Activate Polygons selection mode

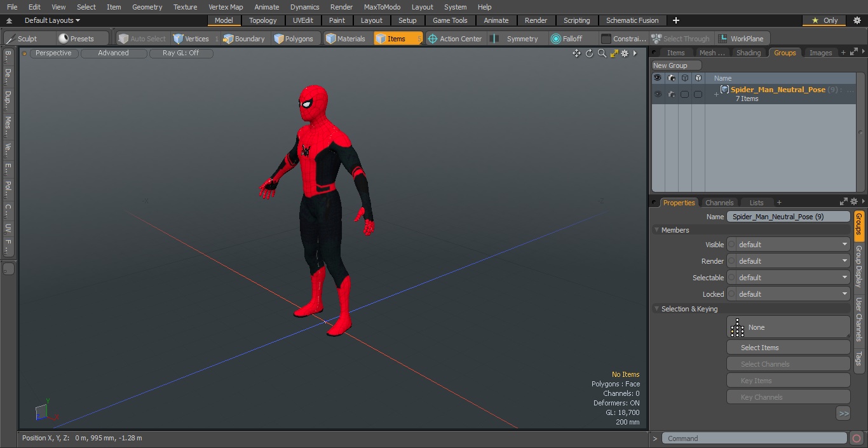(x=294, y=39)
